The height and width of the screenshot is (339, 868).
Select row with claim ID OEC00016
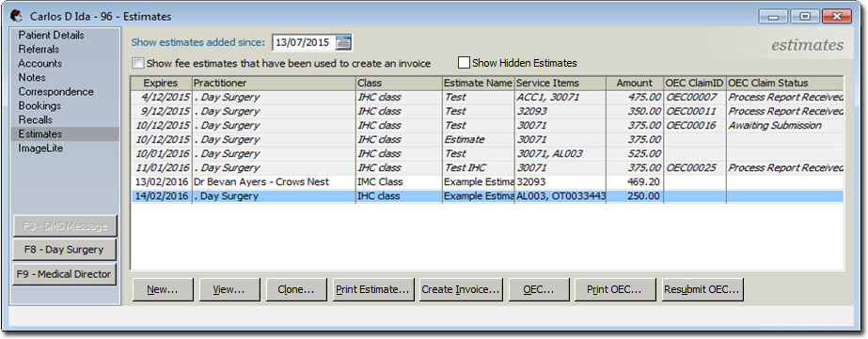click(487, 126)
